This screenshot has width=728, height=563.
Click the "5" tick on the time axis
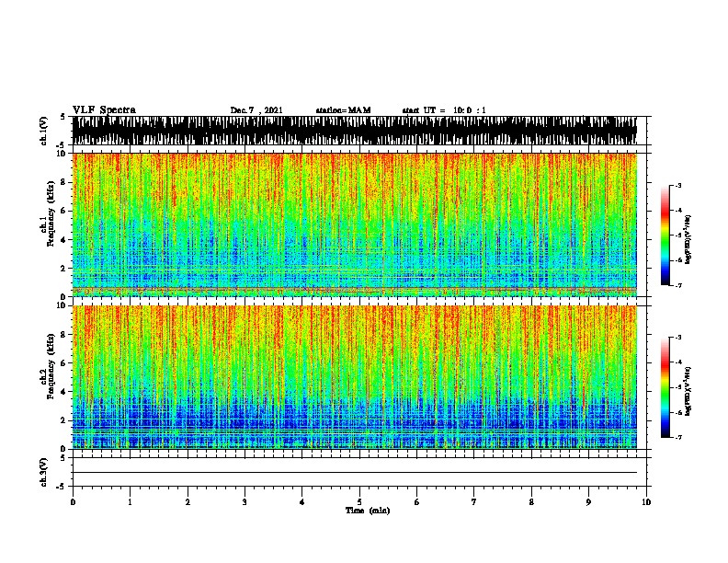[x=359, y=502]
